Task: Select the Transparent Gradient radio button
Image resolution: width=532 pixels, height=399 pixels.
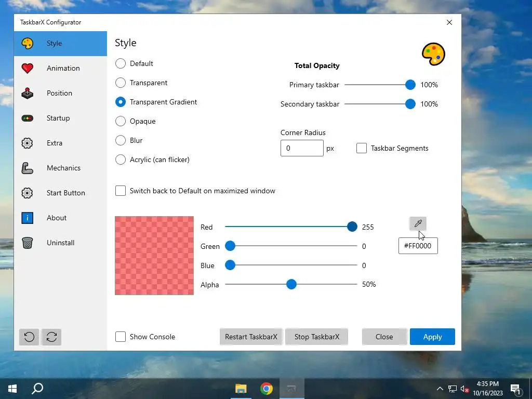Action: (121, 102)
